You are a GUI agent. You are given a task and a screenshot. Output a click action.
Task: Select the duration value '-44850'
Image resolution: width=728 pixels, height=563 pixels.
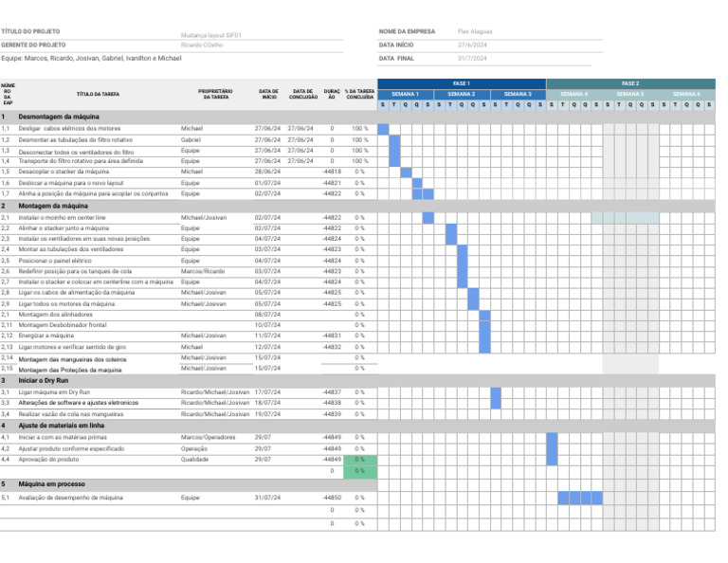[332, 498]
